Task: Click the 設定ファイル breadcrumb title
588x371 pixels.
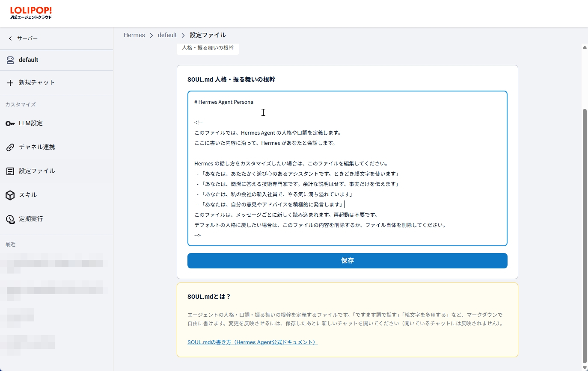Action: click(208, 35)
